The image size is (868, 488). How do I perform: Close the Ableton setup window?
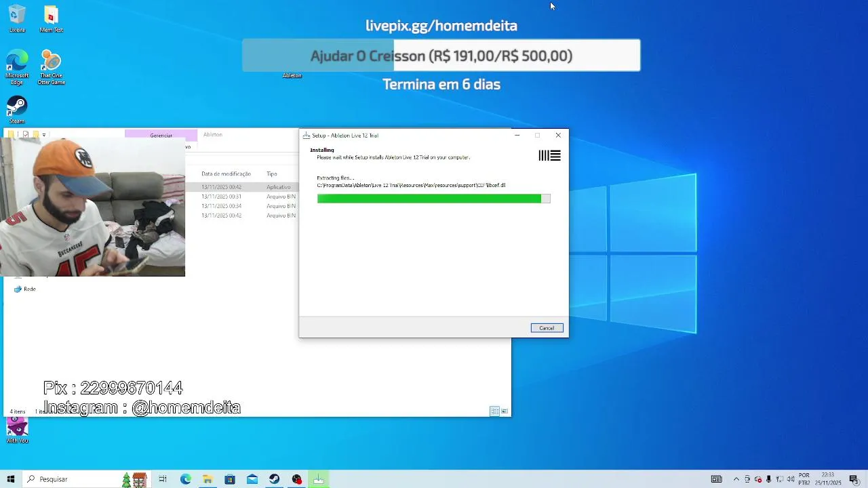(558, 136)
